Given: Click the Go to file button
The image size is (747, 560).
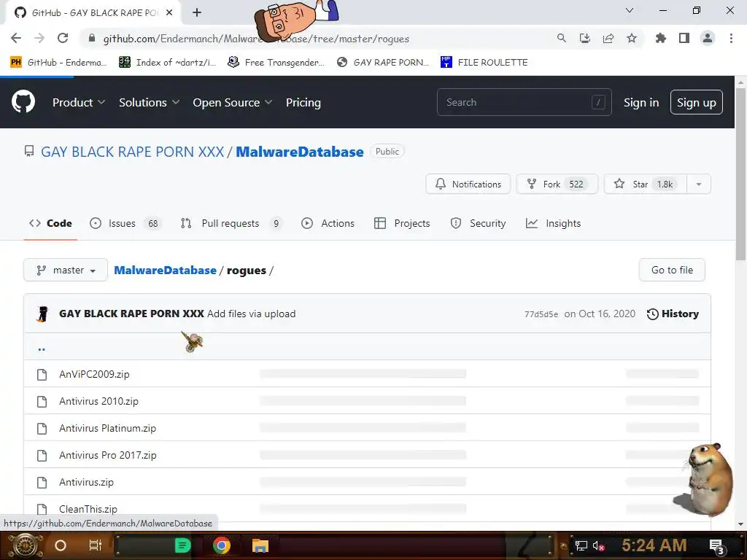Looking at the screenshot, I should (x=672, y=270).
